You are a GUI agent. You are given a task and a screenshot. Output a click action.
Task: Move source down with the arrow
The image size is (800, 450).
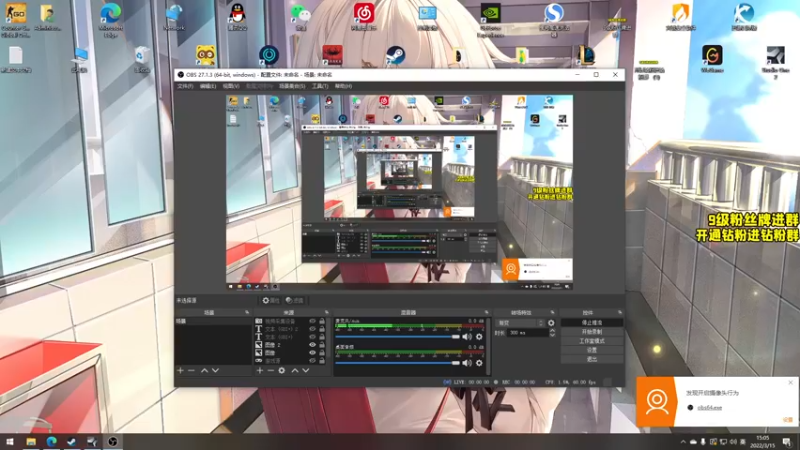[306, 370]
